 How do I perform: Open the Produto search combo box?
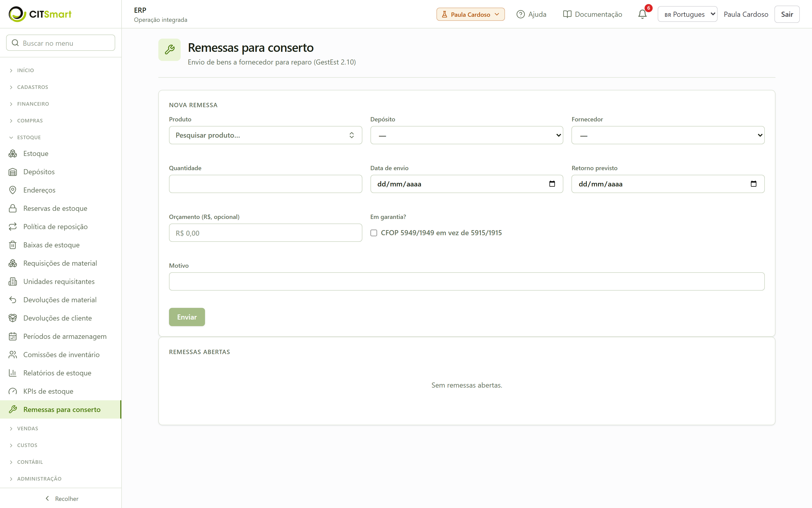point(265,135)
